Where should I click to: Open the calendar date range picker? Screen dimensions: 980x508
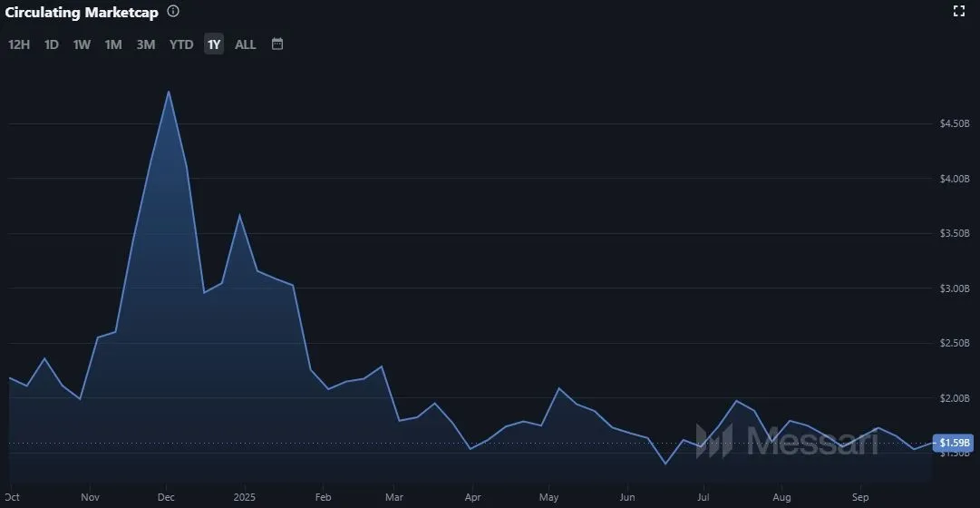pyautogui.click(x=277, y=44)
